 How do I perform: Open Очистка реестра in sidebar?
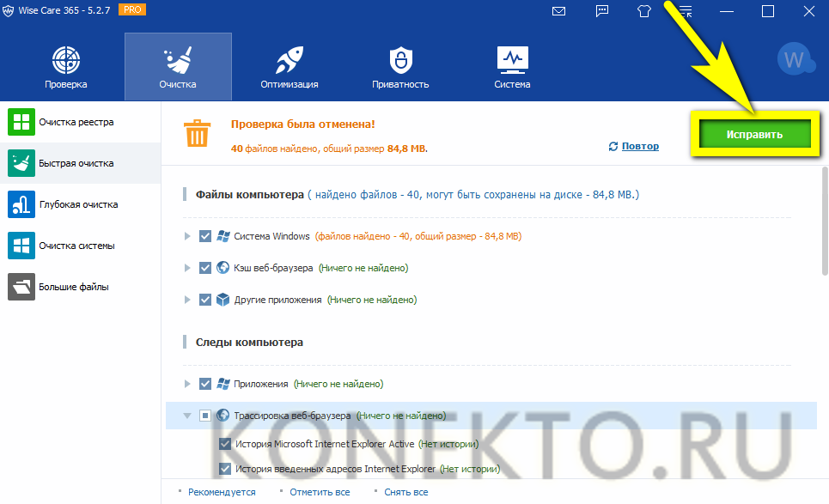[x=81, y=122]
